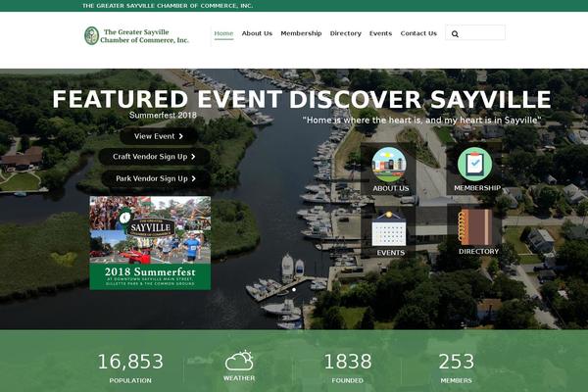The height and width of the screenshot is (392, 588).
Task: Click the 1838 founded figure
Action: 348,362
